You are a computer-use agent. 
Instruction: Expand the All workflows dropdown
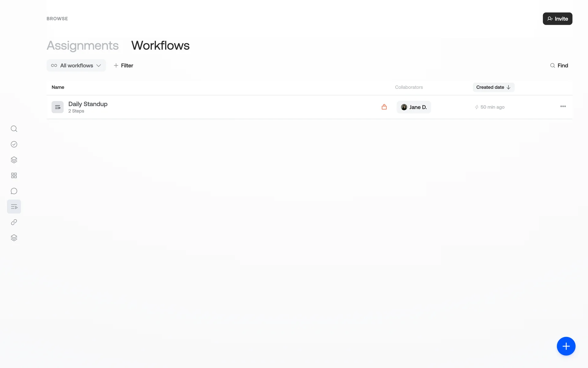[76, 66]
